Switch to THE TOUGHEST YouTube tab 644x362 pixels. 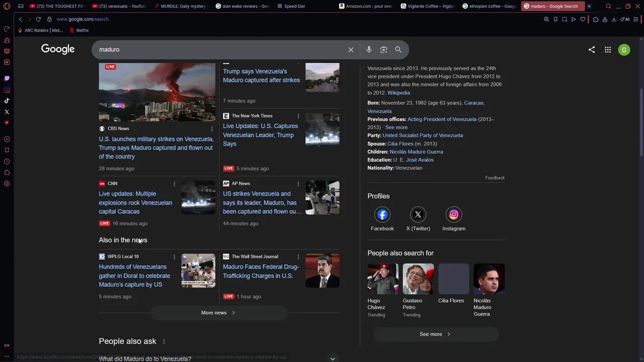56,6
